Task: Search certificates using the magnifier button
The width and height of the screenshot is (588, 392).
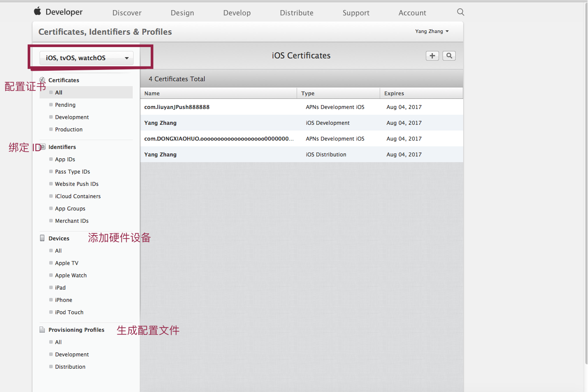Action: (x=449, y=56)
